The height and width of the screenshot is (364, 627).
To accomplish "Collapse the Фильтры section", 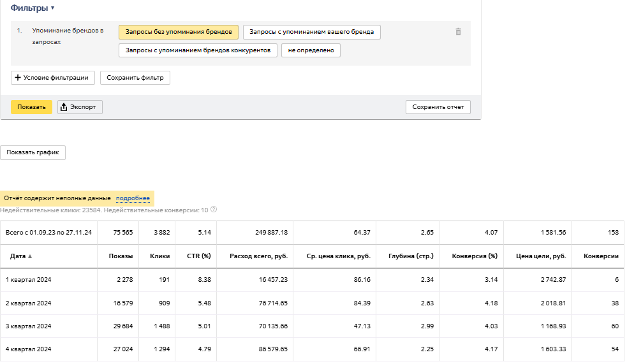I will [33, 8].
